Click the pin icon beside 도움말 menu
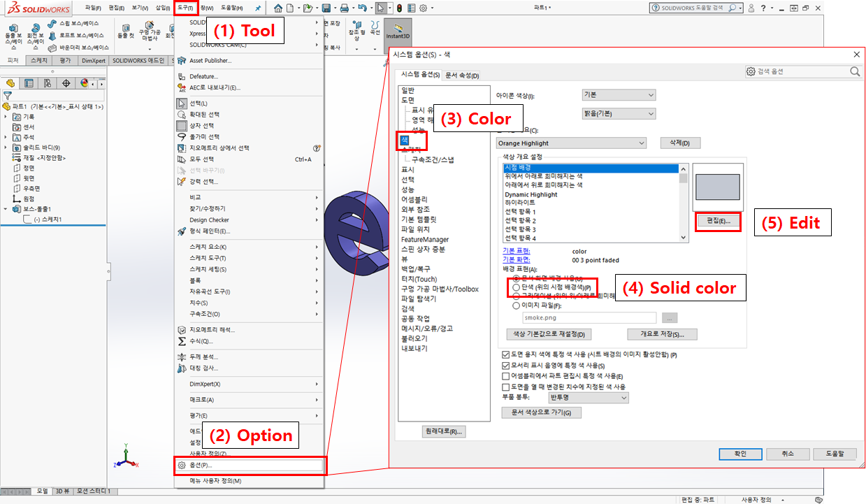Image resolution: width=866 pixels, height=504 pixels. click(259, 8)
